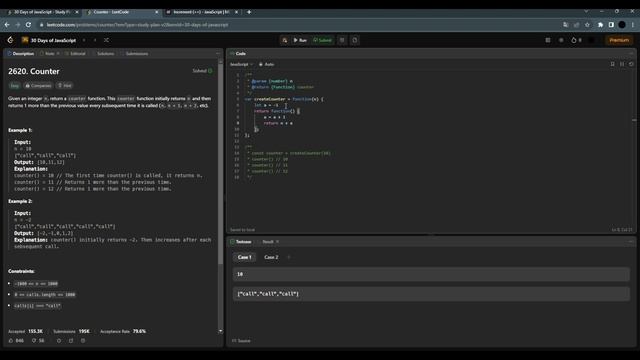Screen dimensions: 640x360
Task: Click the Solved status badge
Action: pyautogui.click(x=202, y=71)
